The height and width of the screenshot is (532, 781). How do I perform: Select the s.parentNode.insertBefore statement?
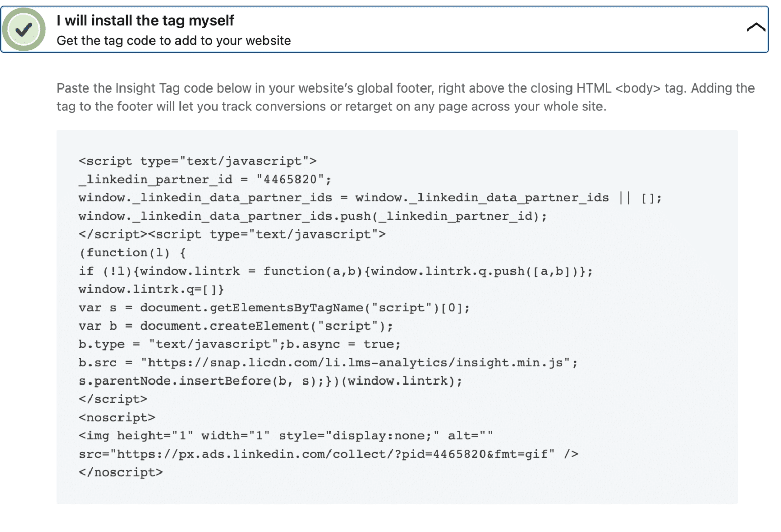(269, 380)
